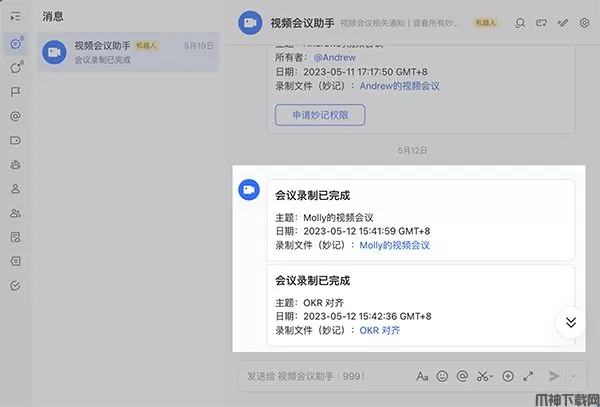The image size is (600, 407).
Task: Open the bot/groups icon in sidebar
Action: pyautogui.click(x=15, y=165)
